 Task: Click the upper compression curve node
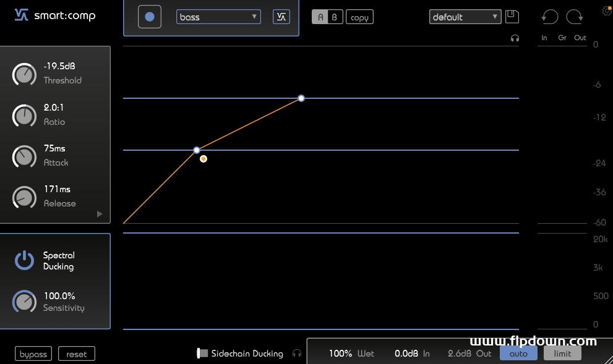point(301,98)
